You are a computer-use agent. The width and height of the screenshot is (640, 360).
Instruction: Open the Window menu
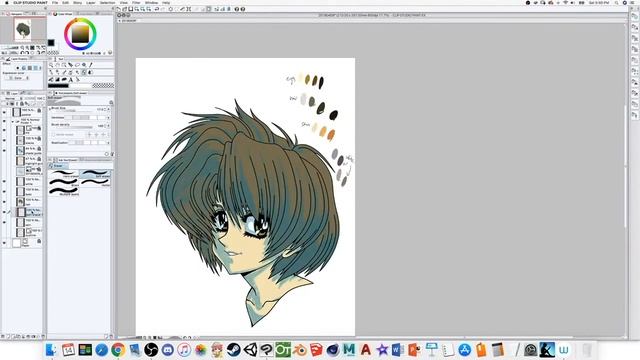click(x=151, y=2)
